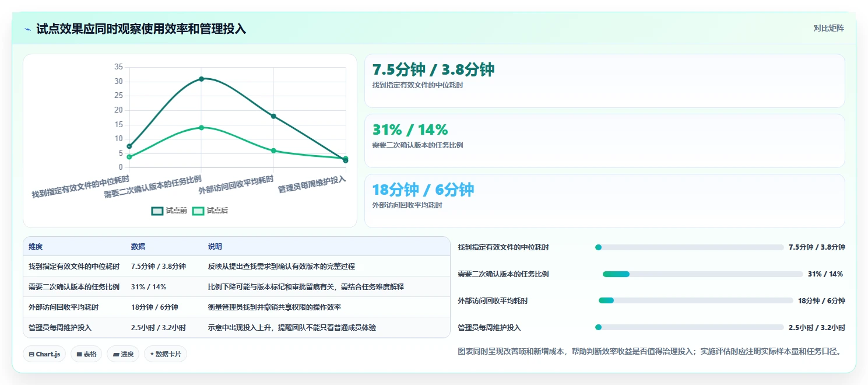Screen dimensions: 868x385
Task: Click the 说明 column header
Action: 215,247
